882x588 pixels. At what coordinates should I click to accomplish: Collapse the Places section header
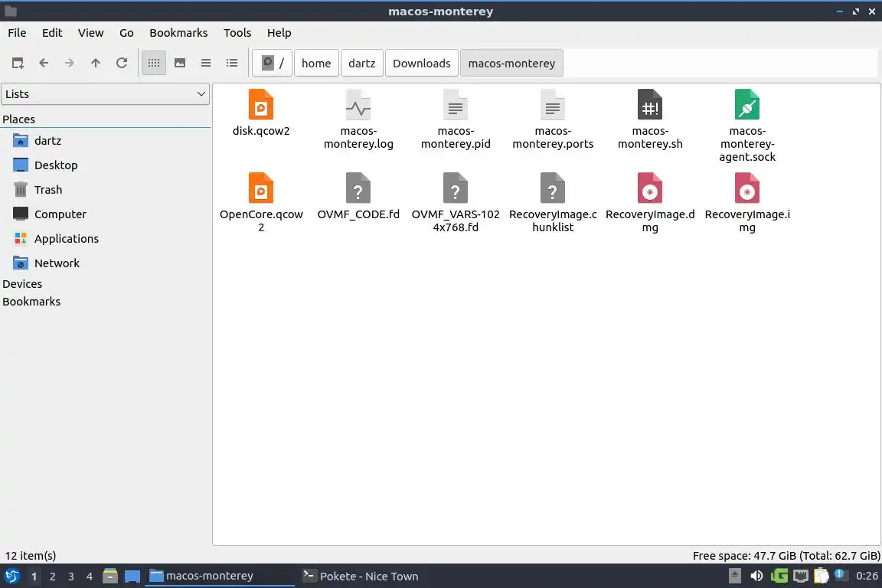[x=18, y=119]
